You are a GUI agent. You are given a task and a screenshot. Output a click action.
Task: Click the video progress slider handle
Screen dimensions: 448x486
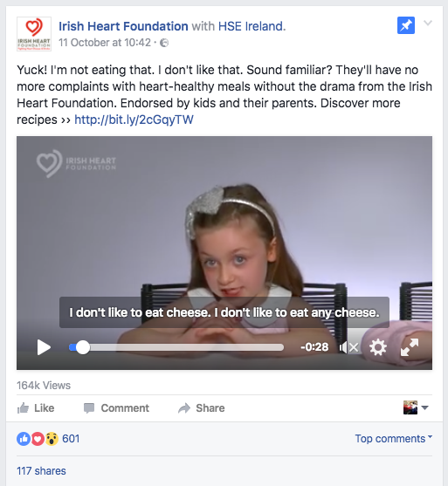click(x=82, y=347)
